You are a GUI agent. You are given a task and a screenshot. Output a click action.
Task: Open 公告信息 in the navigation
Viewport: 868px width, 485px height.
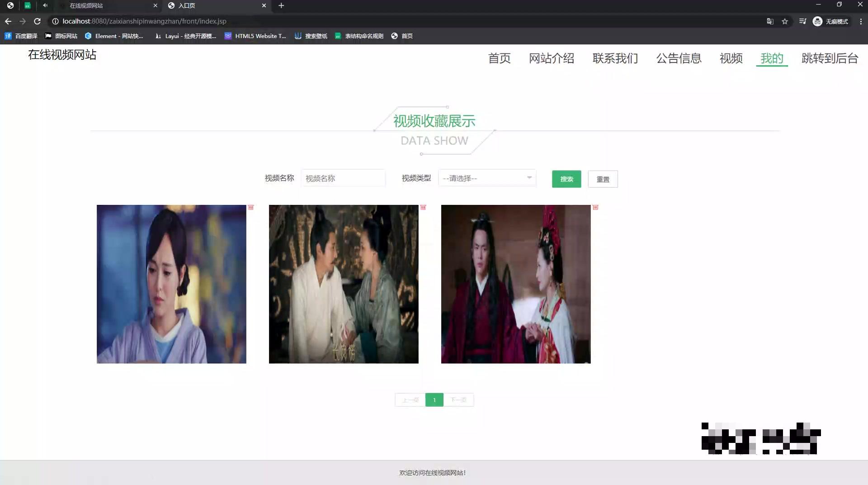click(x=679, y=58)
